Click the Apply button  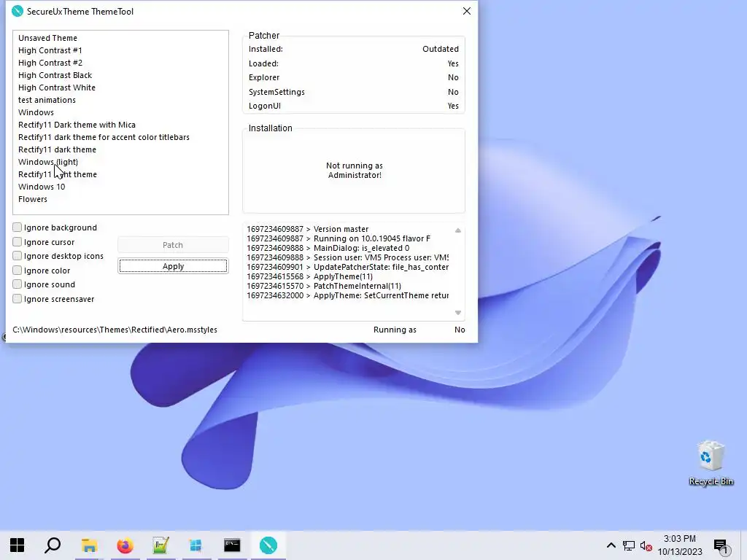tap(173, 266)
